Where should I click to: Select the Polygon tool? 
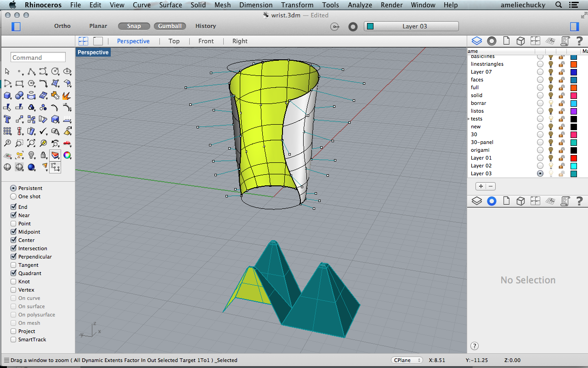tap(31, 84)
